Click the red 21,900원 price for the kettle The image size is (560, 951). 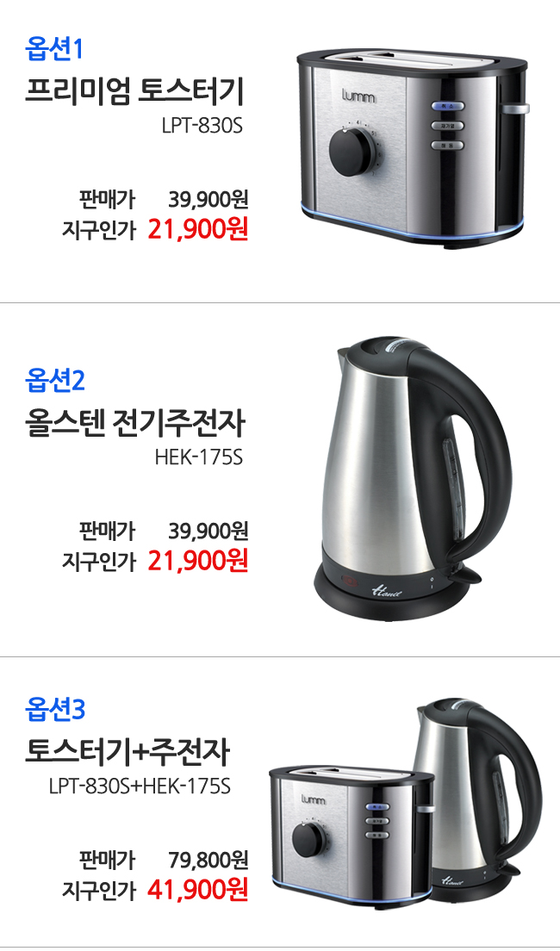(198, 562)
